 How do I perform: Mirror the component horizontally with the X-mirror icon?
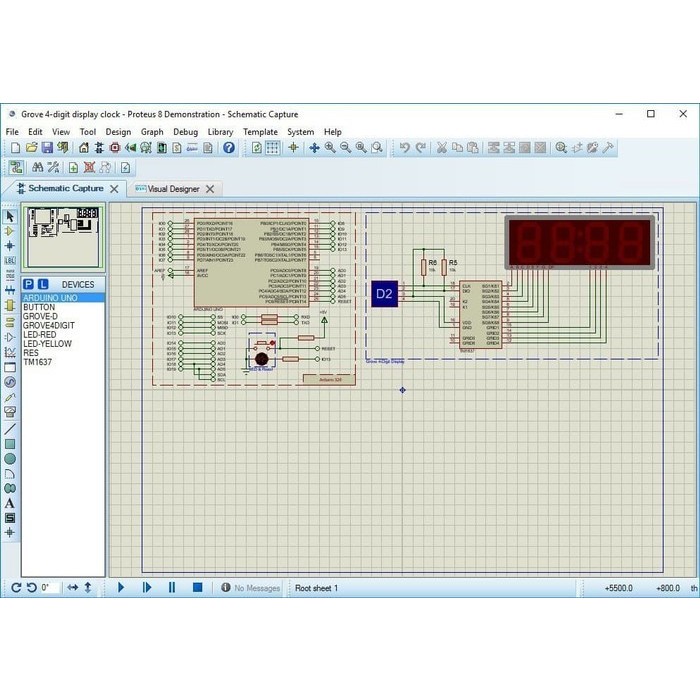72,588
